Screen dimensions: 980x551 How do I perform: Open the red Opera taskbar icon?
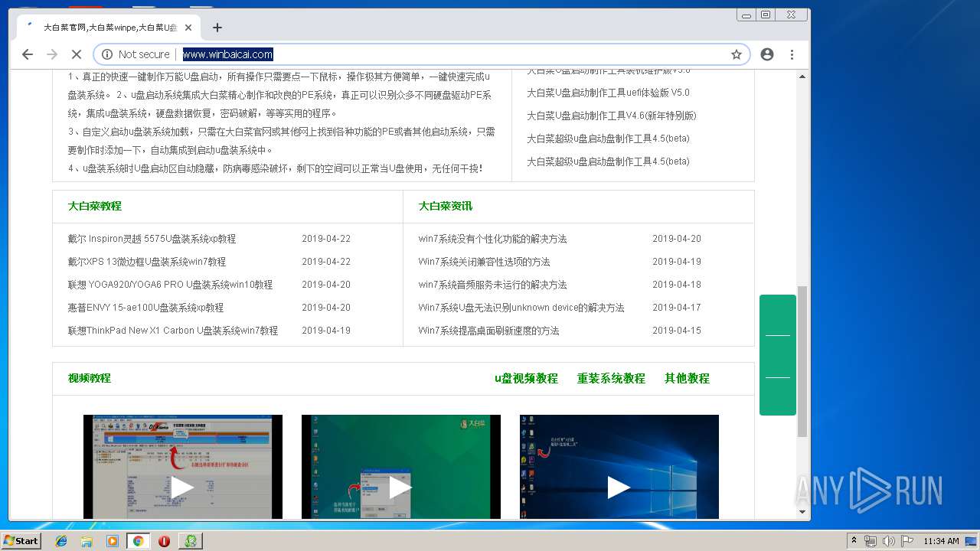(x=164, y=541)
